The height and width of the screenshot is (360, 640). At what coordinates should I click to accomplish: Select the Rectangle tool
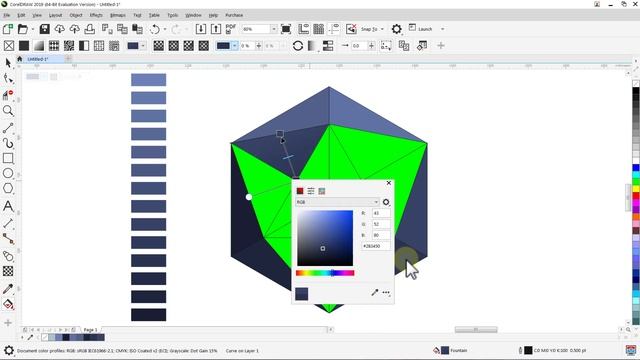pos(8,158)
